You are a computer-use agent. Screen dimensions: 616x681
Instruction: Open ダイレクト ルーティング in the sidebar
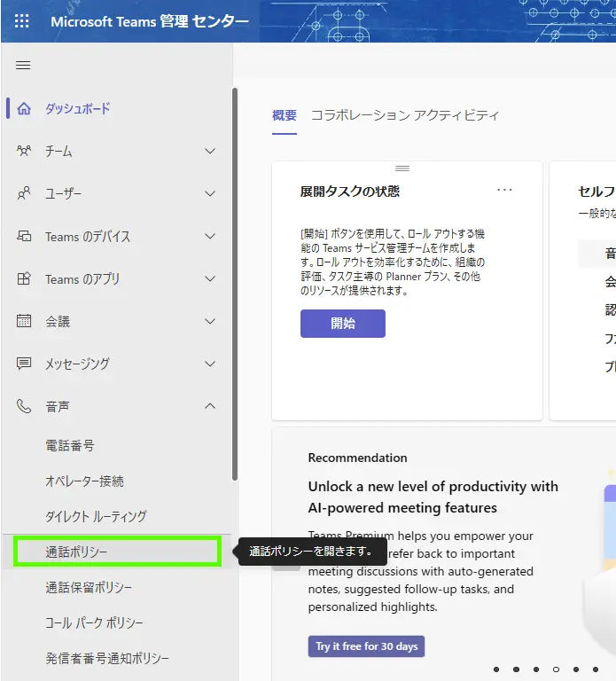pyautogui.click(x=96, y=516)
